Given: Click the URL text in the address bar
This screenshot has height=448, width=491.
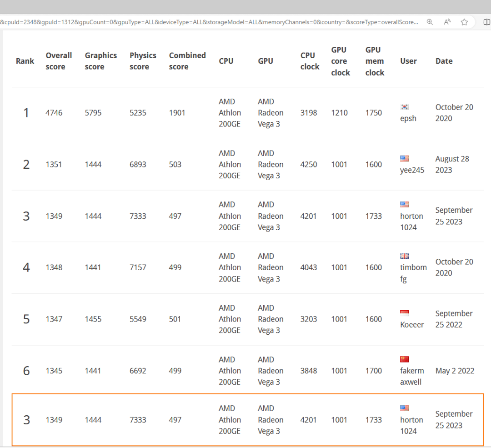Looking at the screenshot, I should pos(209,22).
